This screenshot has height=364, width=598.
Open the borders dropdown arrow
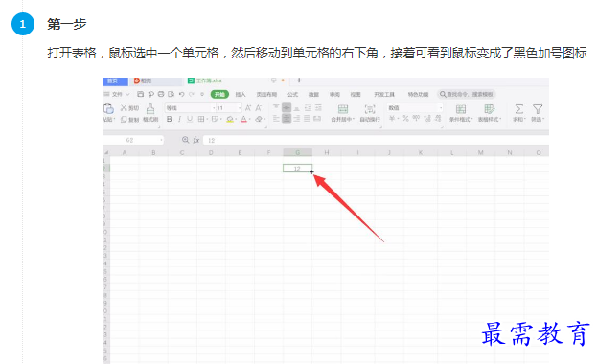point(207,120)
